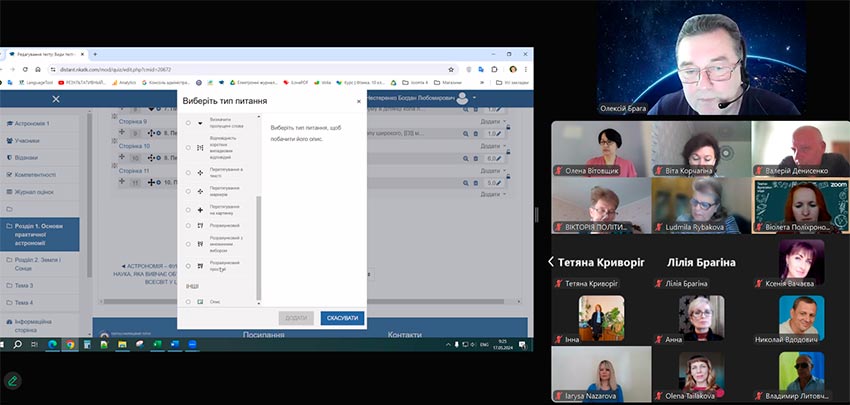Select the 'Опис' radio option

coord(188,301)
